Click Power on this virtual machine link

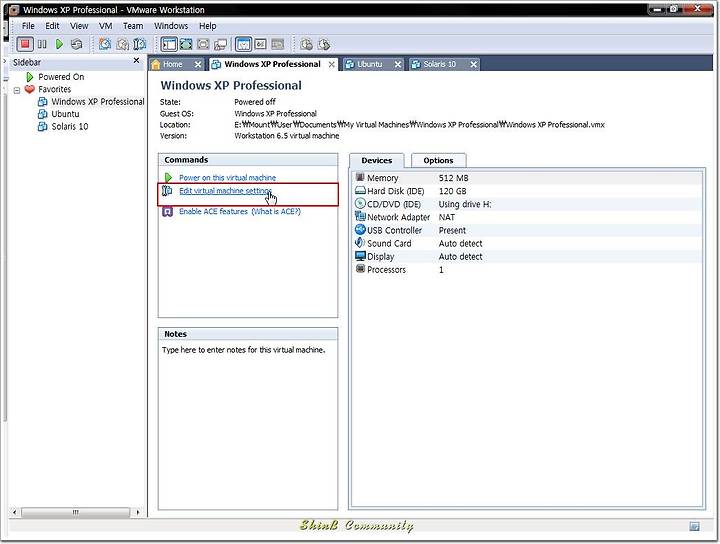point(227,177)
